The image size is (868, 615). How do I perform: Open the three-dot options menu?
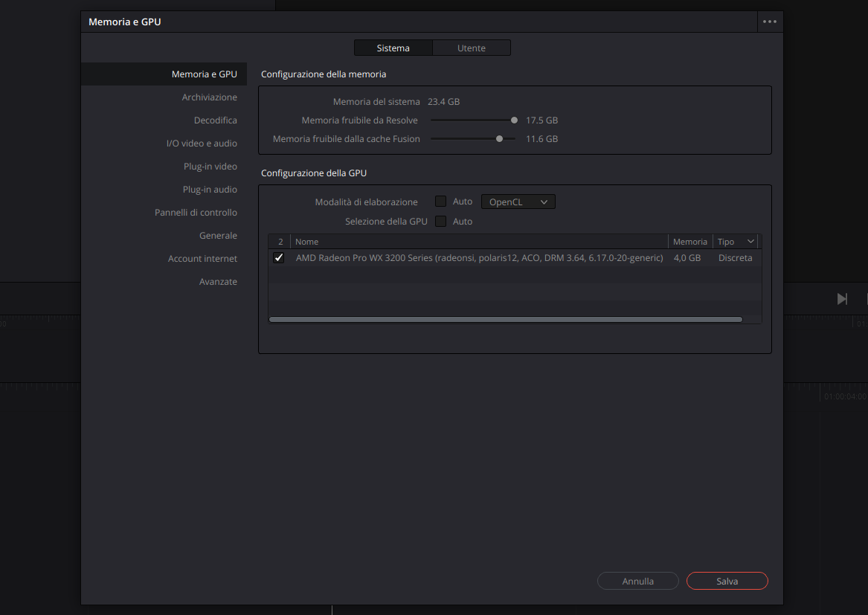point(770,22)
